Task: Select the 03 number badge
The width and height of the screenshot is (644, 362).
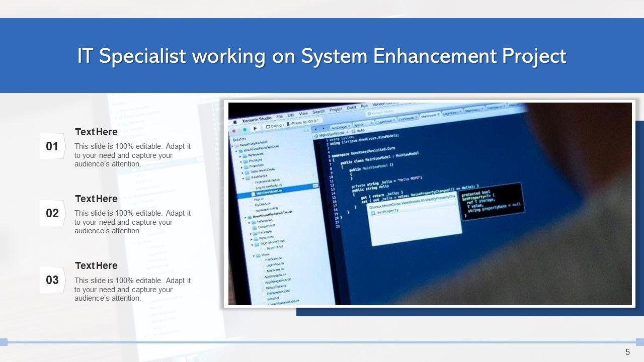Action: click(x=52, y=280)
